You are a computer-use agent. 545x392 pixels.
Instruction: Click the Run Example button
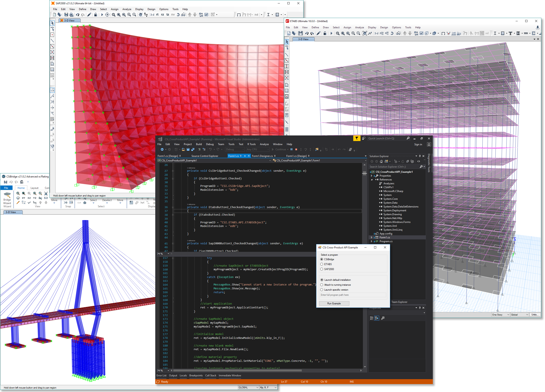click(x=334, y=304)
